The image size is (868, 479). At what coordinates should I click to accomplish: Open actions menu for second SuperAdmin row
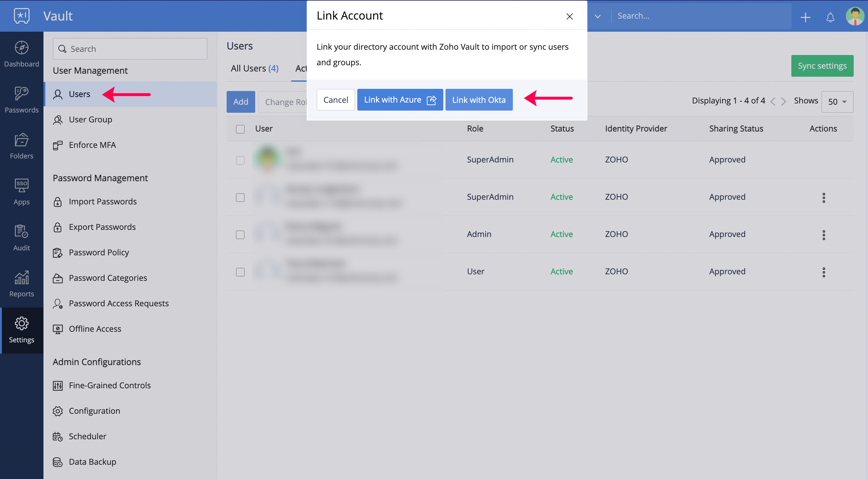(x=824, y=198)
